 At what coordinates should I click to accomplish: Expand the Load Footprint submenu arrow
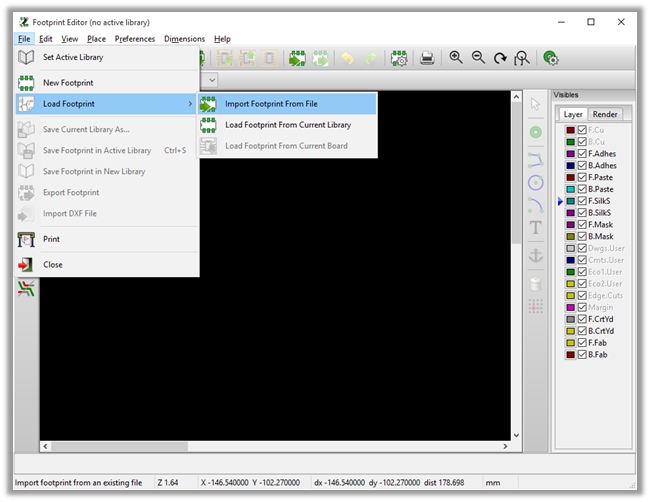pos(190,104)
